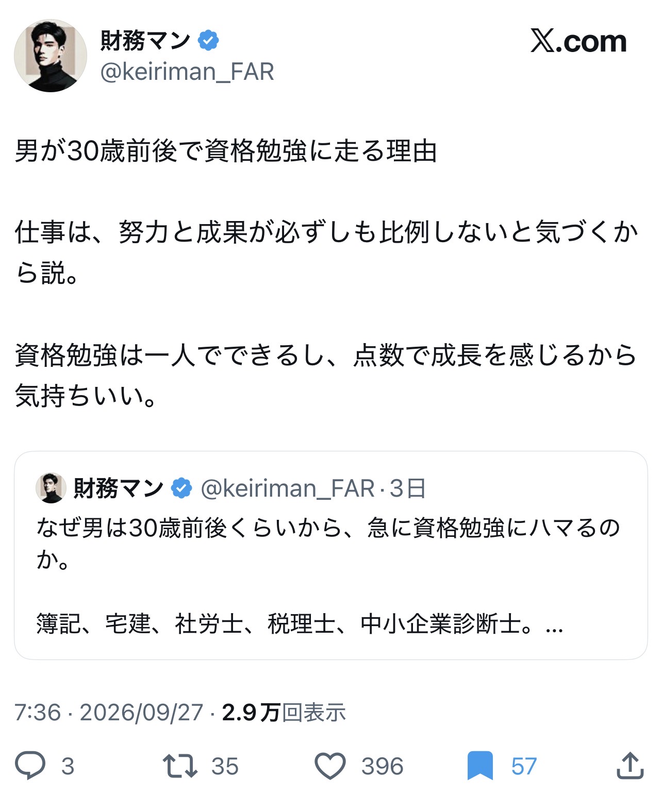Open the 7:36 · 2026/09/27 timestamp
This screenshot has height=812, width=662.
click(x=109, y=713)
